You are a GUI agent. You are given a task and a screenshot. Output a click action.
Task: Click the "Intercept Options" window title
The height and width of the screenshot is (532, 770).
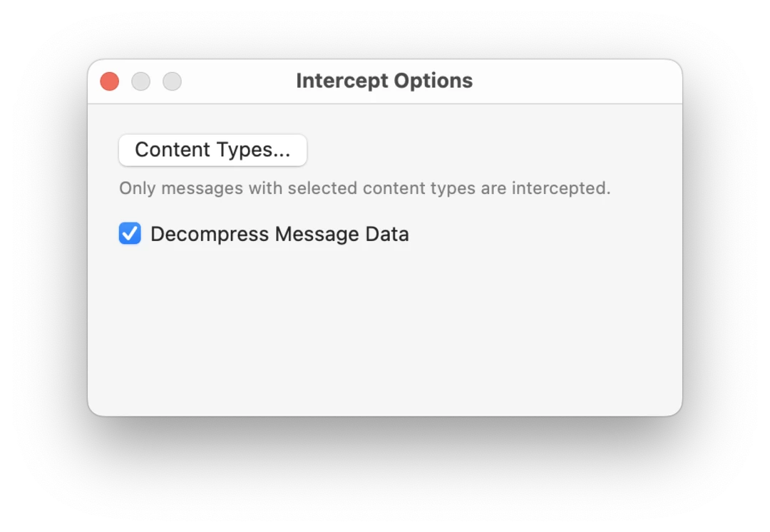pyautogui.click(x=384, y=81)
